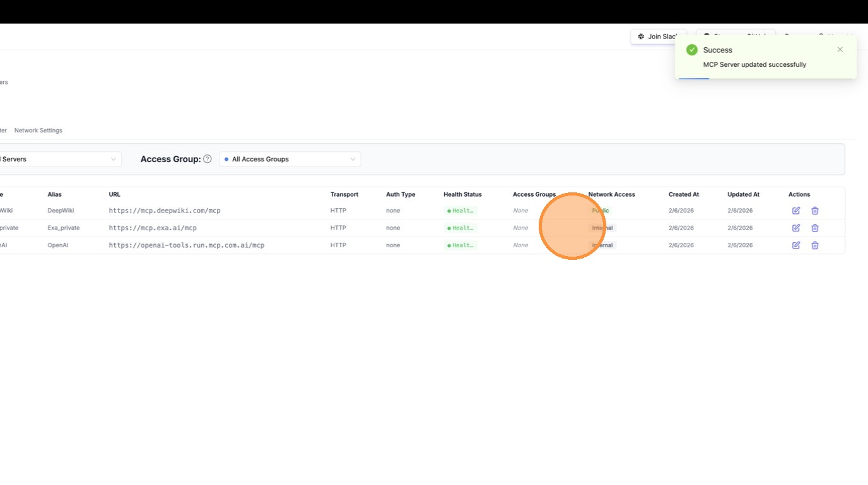Delete the Exa_private server row

click(x=814, y=228)
